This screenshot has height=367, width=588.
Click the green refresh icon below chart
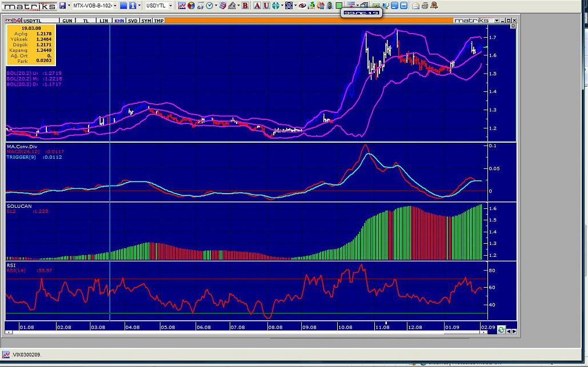tap(501, 330)
